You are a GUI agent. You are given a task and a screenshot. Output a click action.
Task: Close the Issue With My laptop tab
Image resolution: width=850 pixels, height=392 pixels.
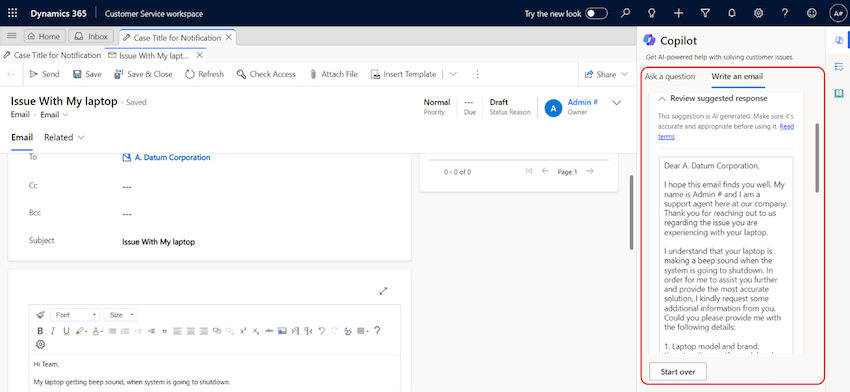[199, 55]
